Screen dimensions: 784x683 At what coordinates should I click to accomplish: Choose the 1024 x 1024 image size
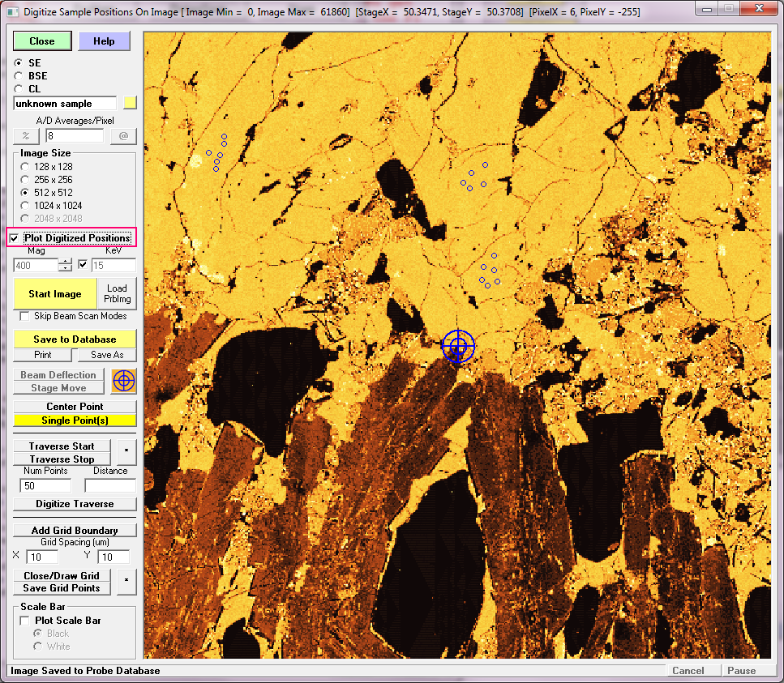pos(25,206)
